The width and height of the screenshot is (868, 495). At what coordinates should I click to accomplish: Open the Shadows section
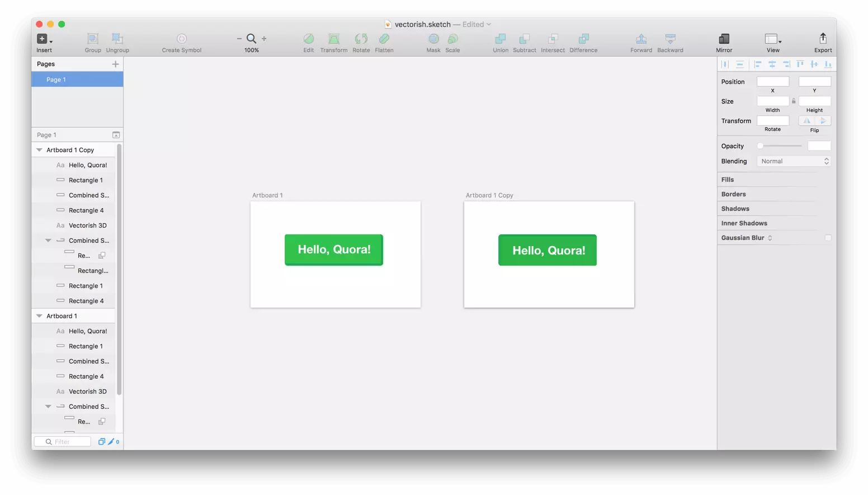click(735, 209)
